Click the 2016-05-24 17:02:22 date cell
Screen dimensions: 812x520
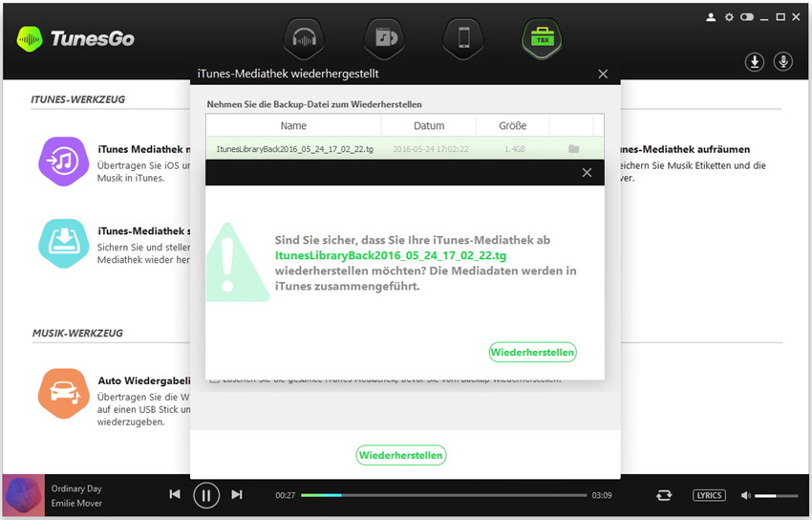click(430, 149)
